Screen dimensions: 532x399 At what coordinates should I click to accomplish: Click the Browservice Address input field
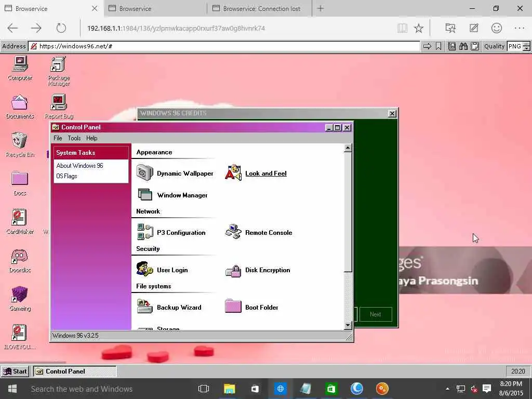tap(224, 46)
